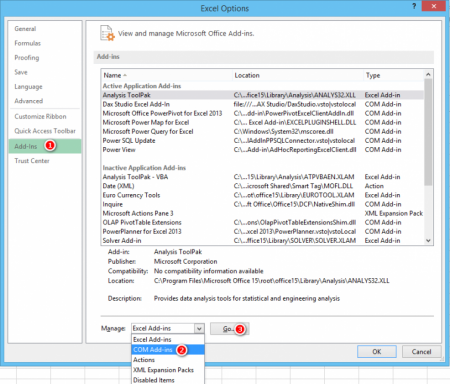Click the mscoree.dll location cell

point(284,132)
